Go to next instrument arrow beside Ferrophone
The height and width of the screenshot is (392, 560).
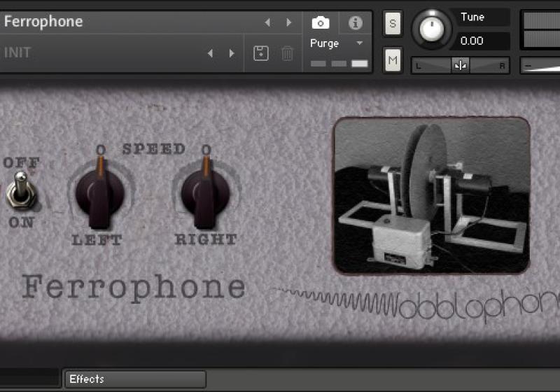288,22
